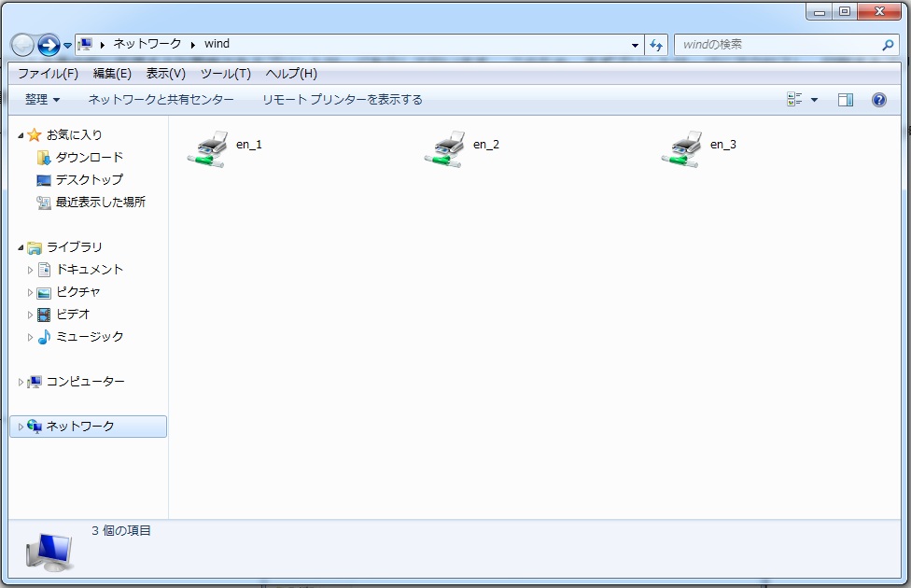Change view with the view icon button
The image size is (911, 588).
(x=794, y=99)
